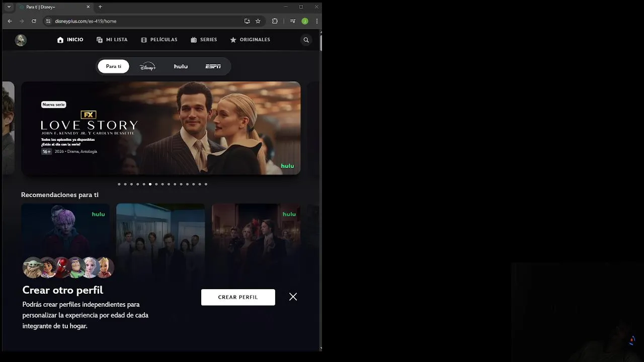644x362 pixels.
Task: Open the Chrome profile 'J' avatar
Action: click(305, 21)
